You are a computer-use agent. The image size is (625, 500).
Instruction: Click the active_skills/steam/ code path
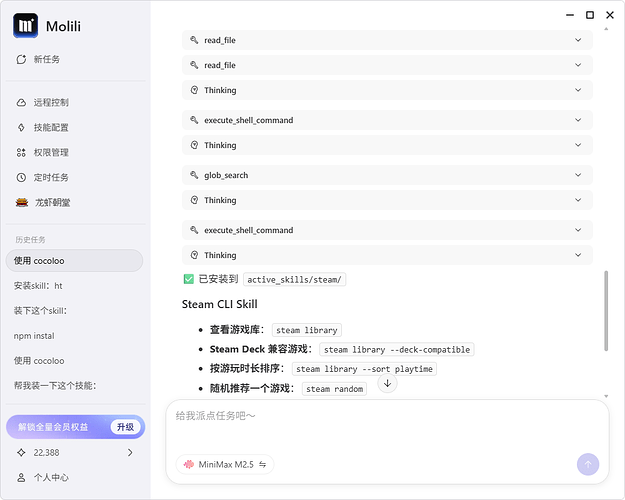pyautogui.click(x=295, y=280)
